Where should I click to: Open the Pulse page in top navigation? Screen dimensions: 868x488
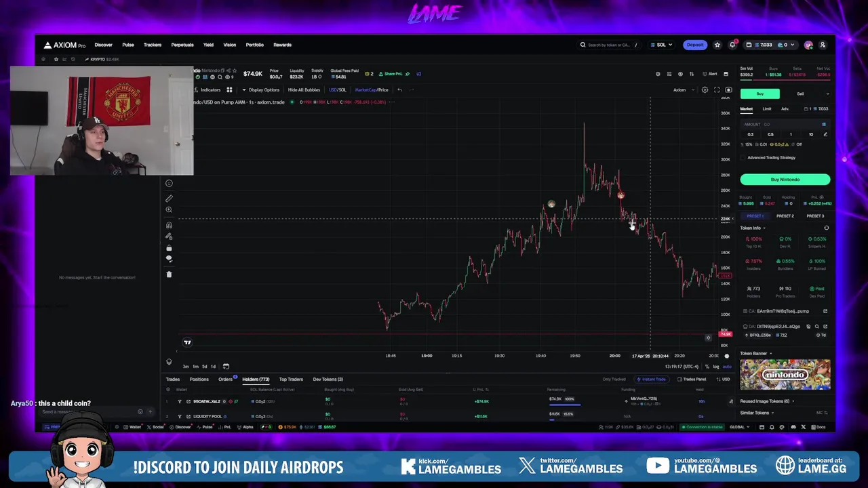[127, 45]
